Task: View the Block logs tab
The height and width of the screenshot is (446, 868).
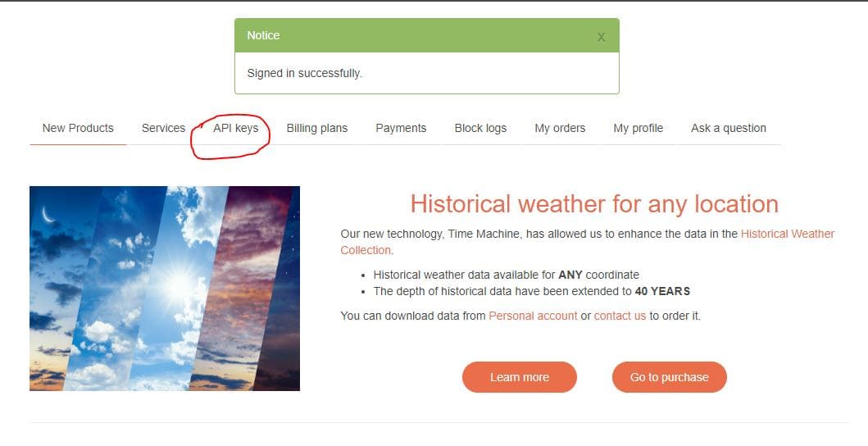Action: 480,128
